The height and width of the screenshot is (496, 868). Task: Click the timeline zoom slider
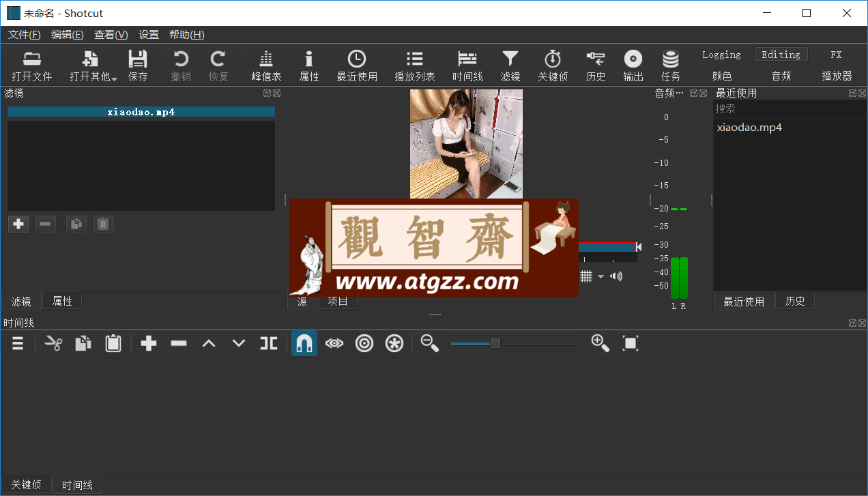[x=515, y=343]
